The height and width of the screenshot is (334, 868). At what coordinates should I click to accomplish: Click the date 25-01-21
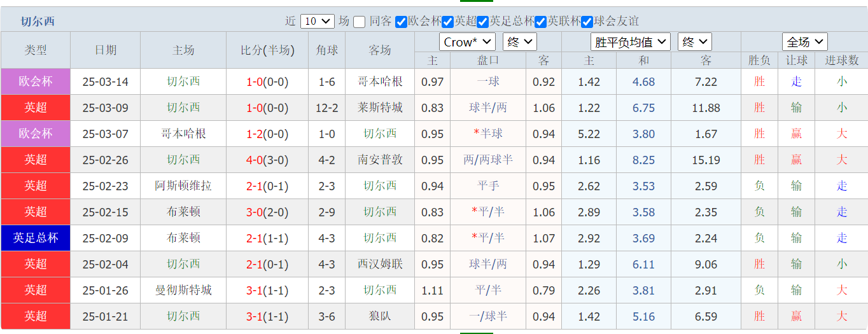106,316
